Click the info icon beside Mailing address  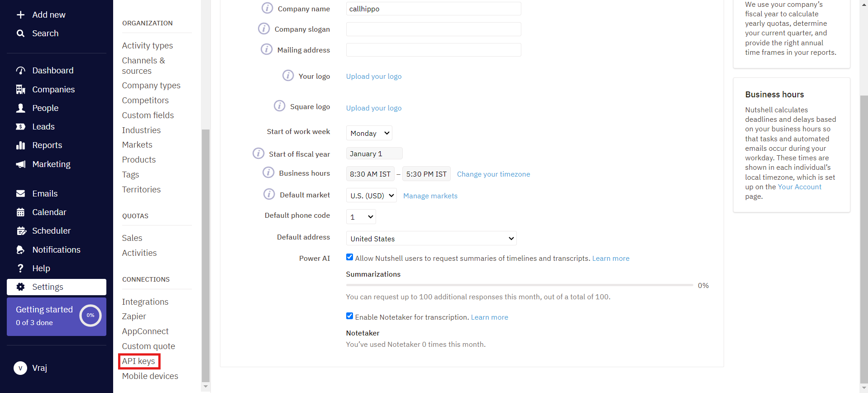point(267,49)
